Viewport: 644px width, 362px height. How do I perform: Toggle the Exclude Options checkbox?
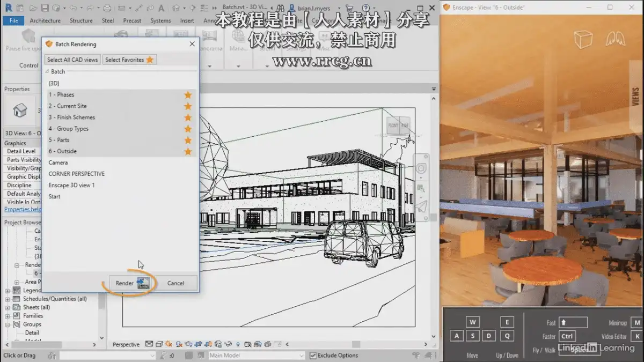tap(313, 355)
